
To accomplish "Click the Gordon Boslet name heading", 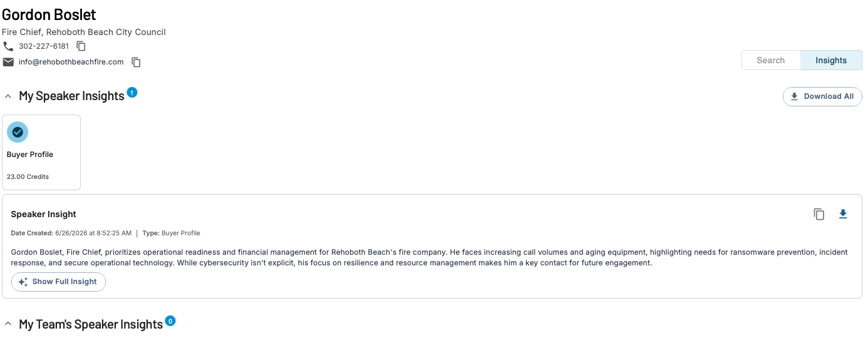I will [49, 14].
